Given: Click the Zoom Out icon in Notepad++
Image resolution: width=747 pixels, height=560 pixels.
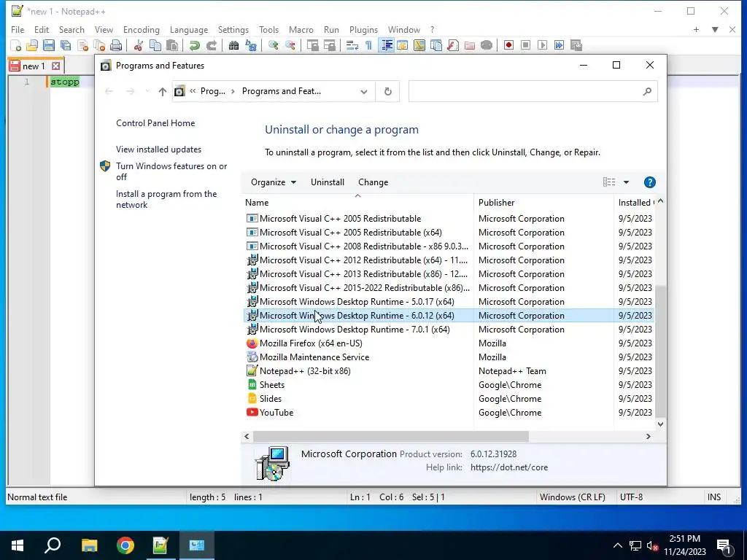Looking at the screenshot, I should (290, 46).
